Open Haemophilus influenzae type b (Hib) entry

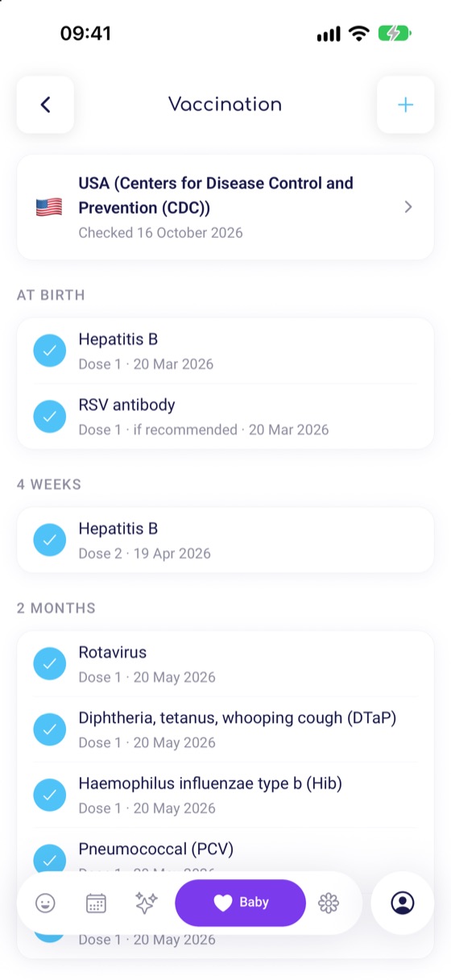tap(225, 795)
